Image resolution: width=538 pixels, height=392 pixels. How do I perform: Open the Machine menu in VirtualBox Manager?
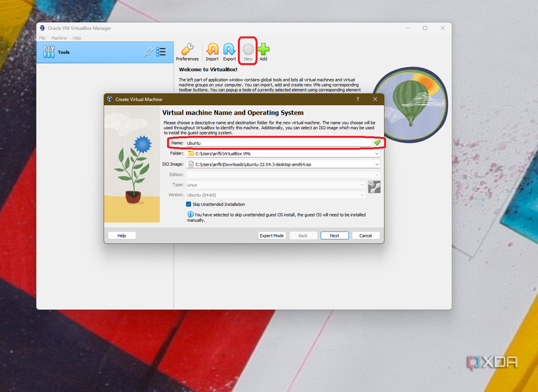point(59,38)
